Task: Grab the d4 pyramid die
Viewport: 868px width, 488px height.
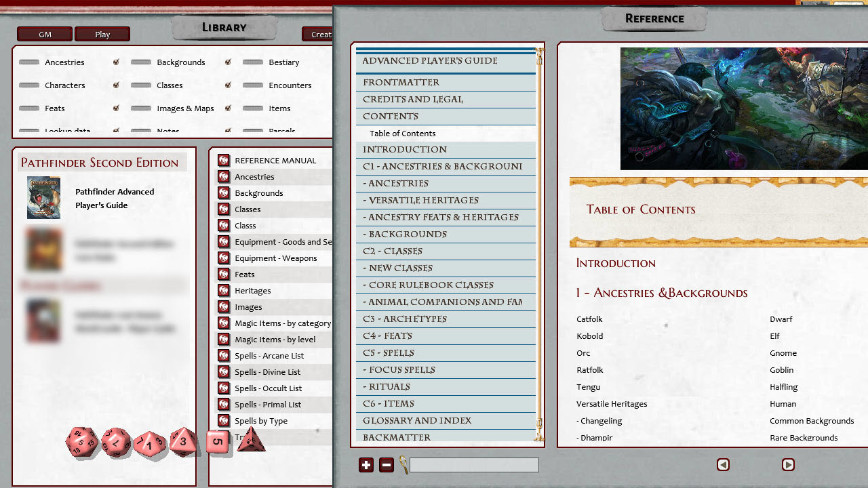Action: tap(250, 439)
